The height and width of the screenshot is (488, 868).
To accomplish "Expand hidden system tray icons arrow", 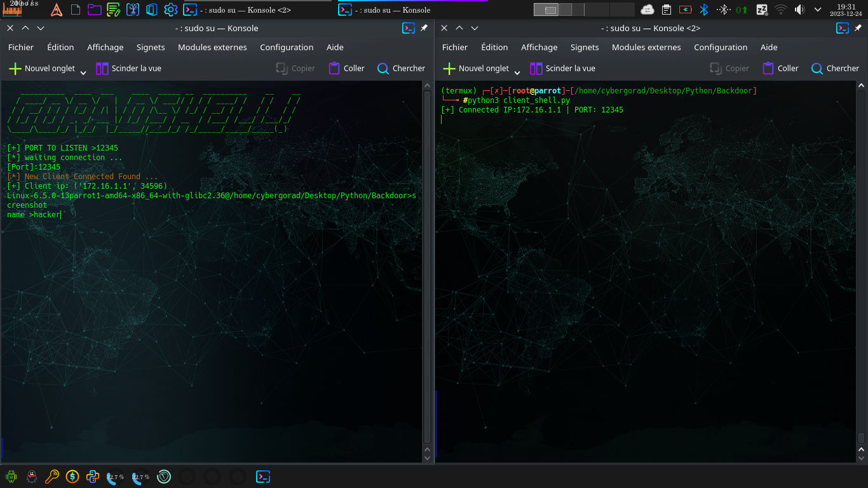I will tap(818, 10).
